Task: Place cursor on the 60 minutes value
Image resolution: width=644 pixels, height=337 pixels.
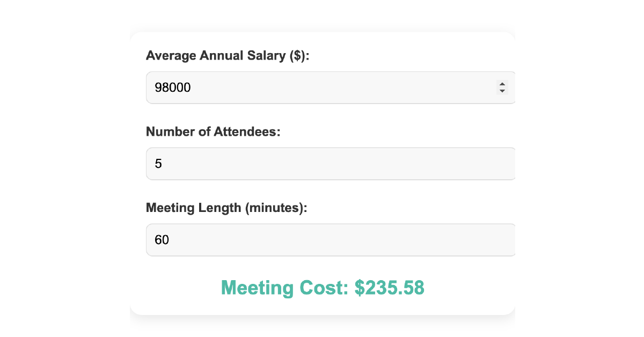Action: [162, 240]
